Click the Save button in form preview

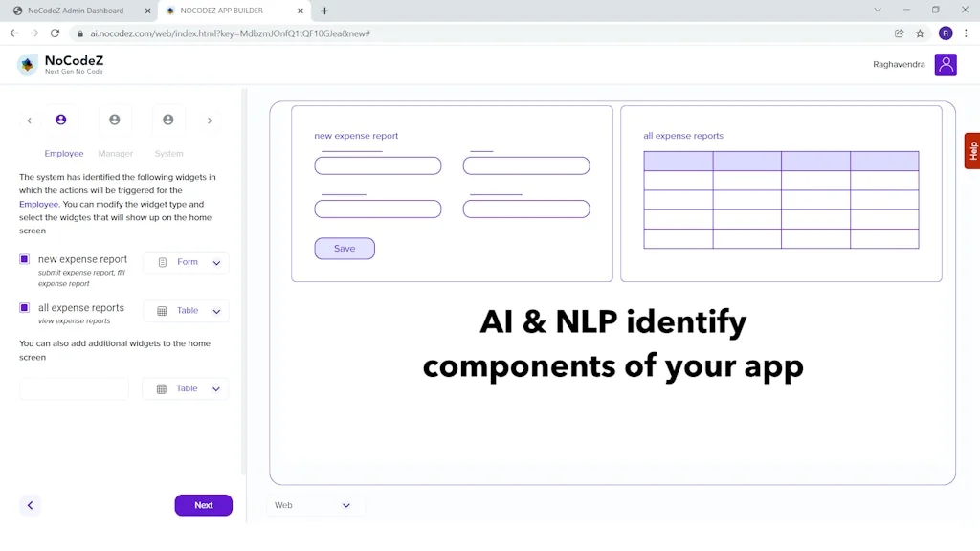[x=345, y=249]
